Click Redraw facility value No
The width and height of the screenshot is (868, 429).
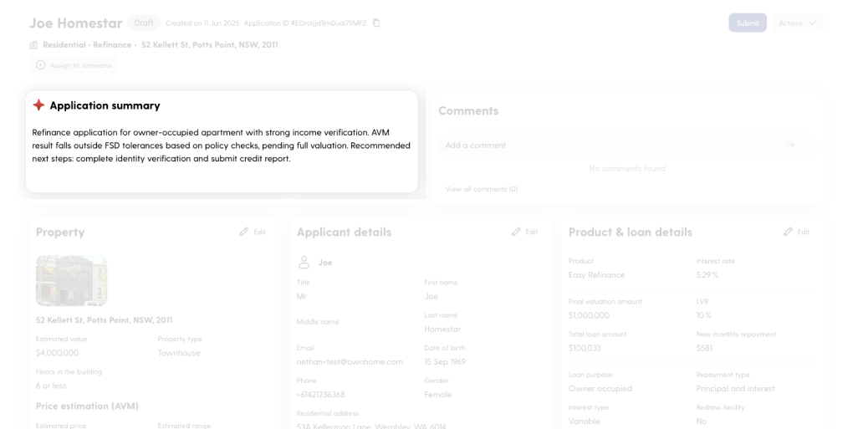(702, 421)
